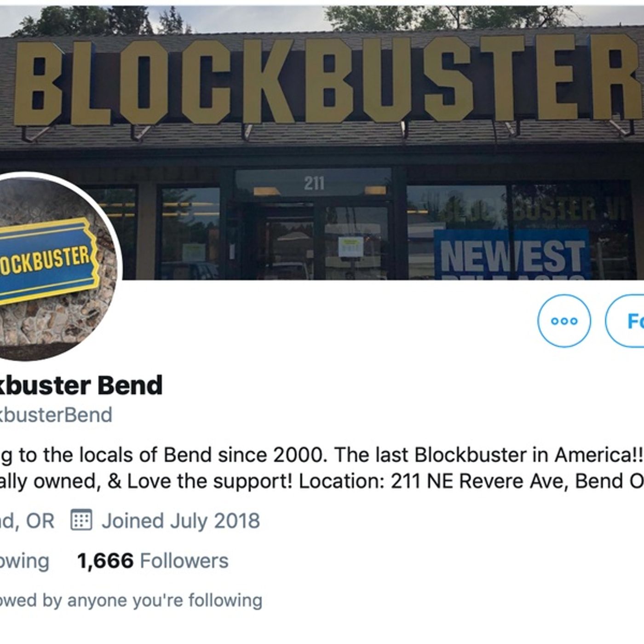Image resolution: width=644 pixels, height=644 pixels.
Task: Open the Blockbuster storefront header photo
Action: [x=322, y=143]
